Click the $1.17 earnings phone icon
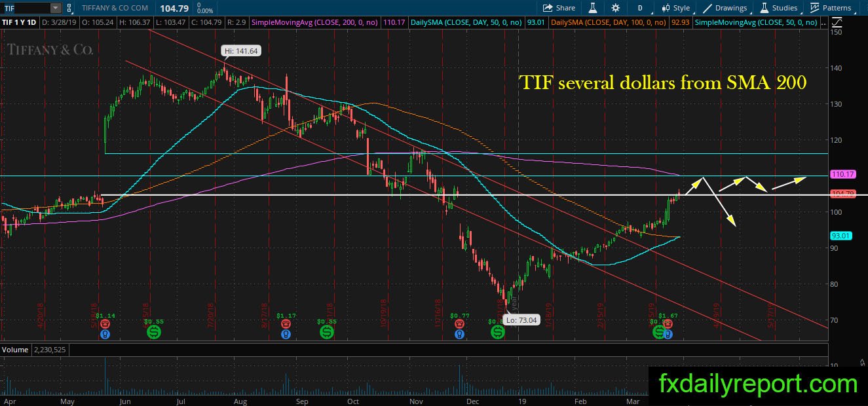The height and width of the screenshot is (406, 868). [286, 323]
